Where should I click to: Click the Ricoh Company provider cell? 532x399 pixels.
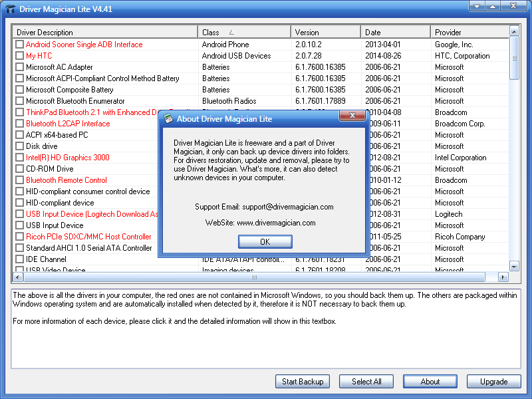(x=460, y=237)
